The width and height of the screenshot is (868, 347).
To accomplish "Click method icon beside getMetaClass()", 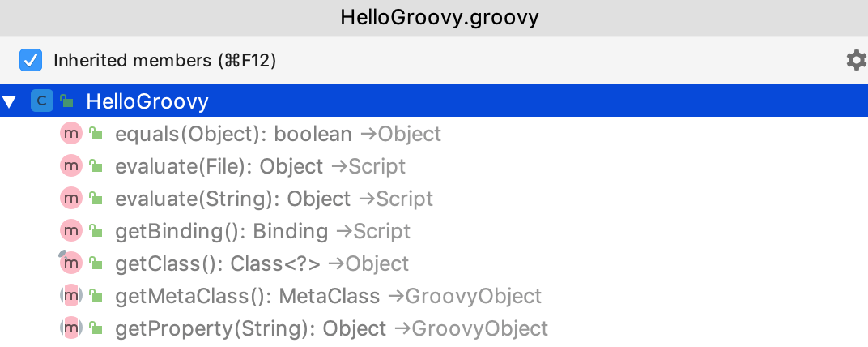I will [70, 296].
